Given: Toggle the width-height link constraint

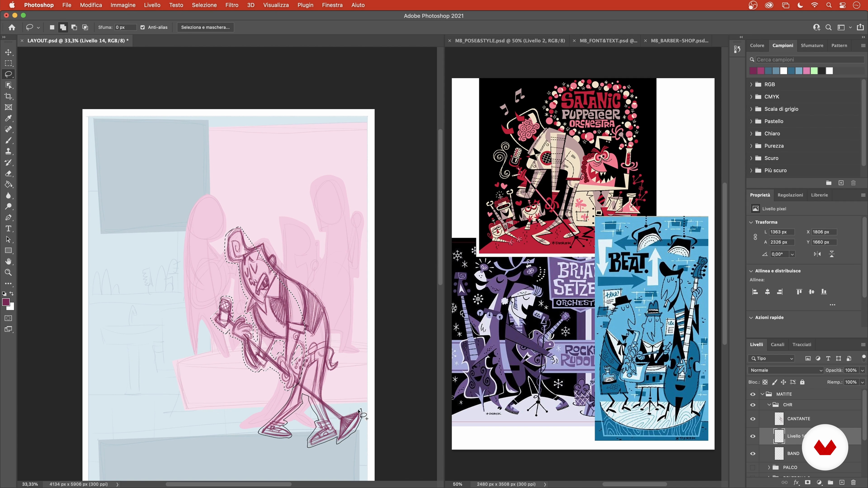Looking at the screenshot, I should click(755, 237).
